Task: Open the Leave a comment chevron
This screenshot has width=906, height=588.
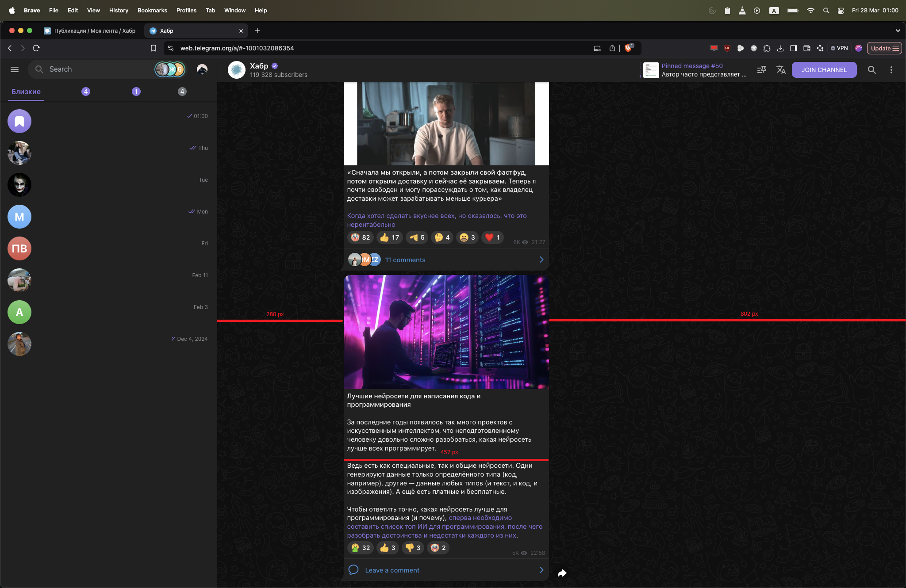Action: click(541, 570)
